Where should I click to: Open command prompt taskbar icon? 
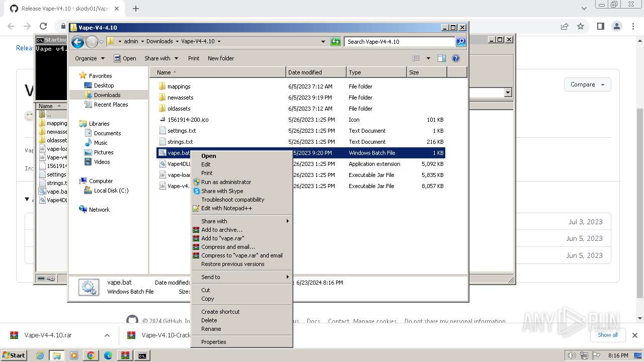(142, 355)
